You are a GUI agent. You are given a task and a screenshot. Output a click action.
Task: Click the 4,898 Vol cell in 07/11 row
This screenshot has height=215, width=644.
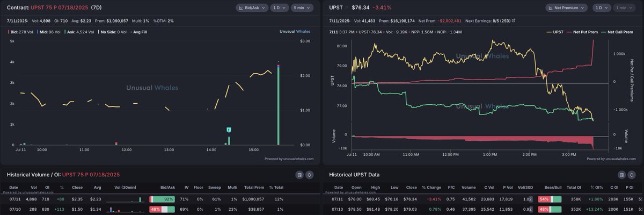click(31, 199)
